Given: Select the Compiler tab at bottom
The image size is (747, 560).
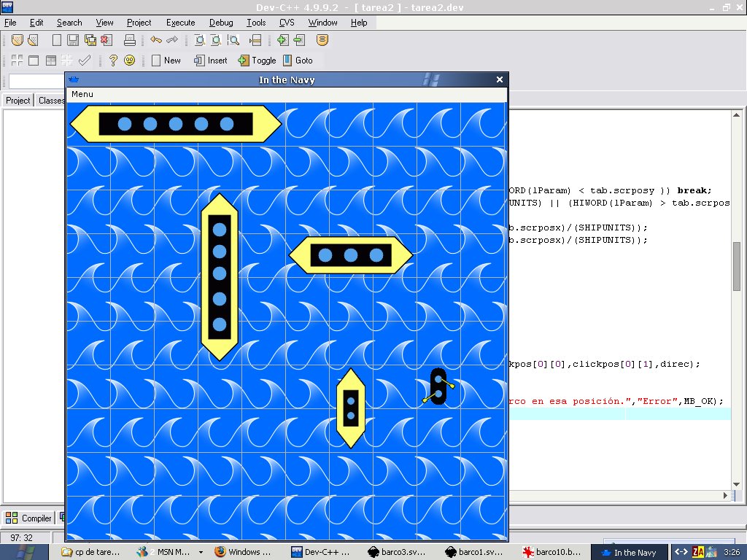Looking at the screenshot, I should [x=29, y=518].
